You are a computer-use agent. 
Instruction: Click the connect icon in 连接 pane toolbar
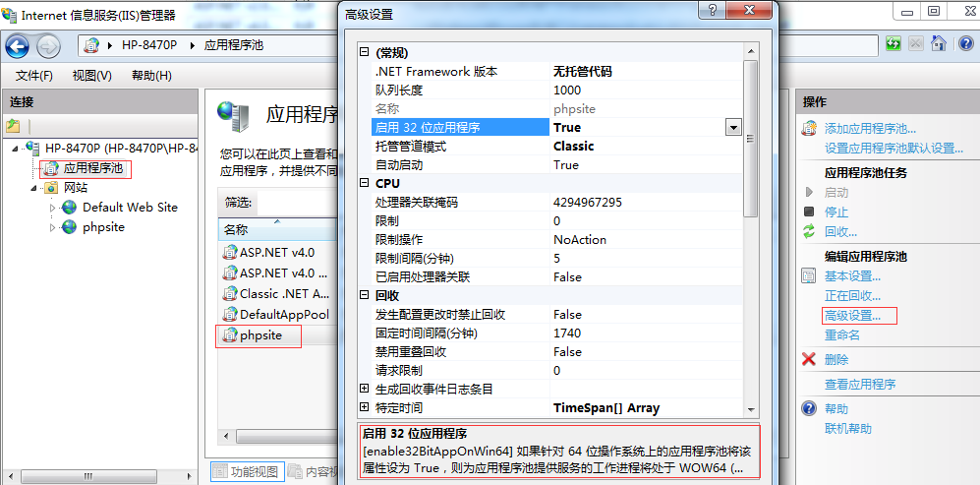13,126
